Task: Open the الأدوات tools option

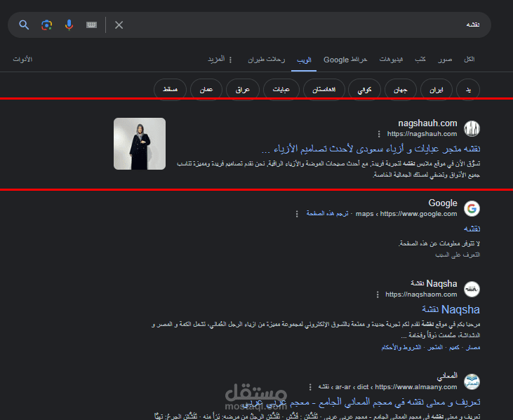Action: (x=22, y=59)
